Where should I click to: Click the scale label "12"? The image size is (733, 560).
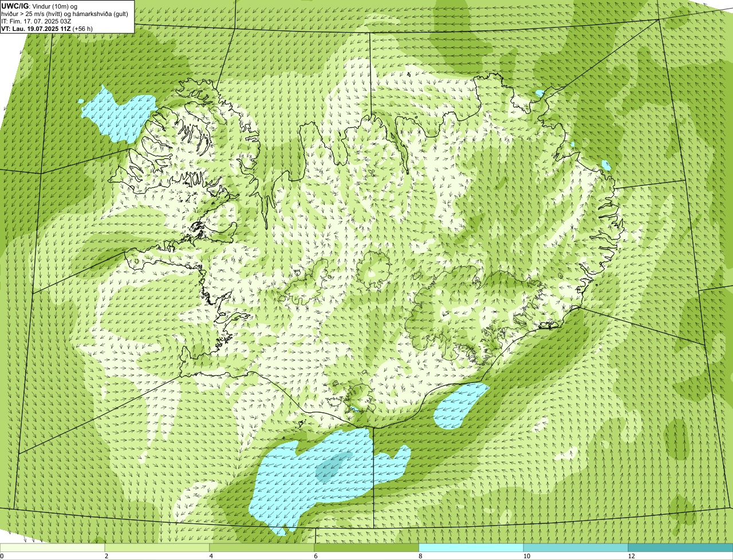pos(630,556)
